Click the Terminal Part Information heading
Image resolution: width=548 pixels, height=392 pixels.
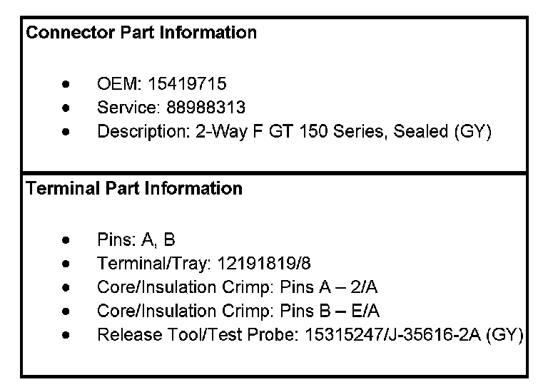134,189
